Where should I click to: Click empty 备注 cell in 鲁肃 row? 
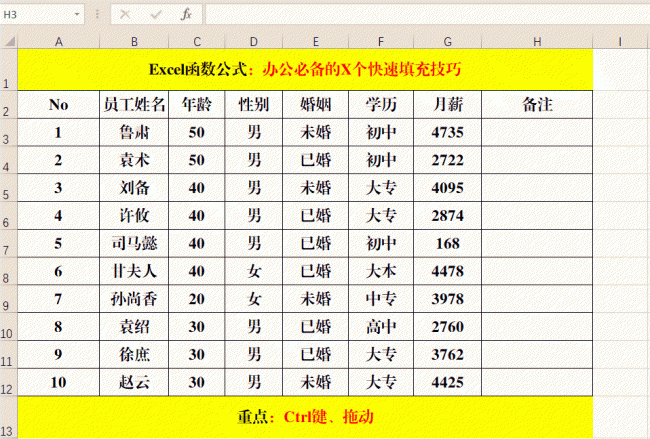(x=537, y=132)
